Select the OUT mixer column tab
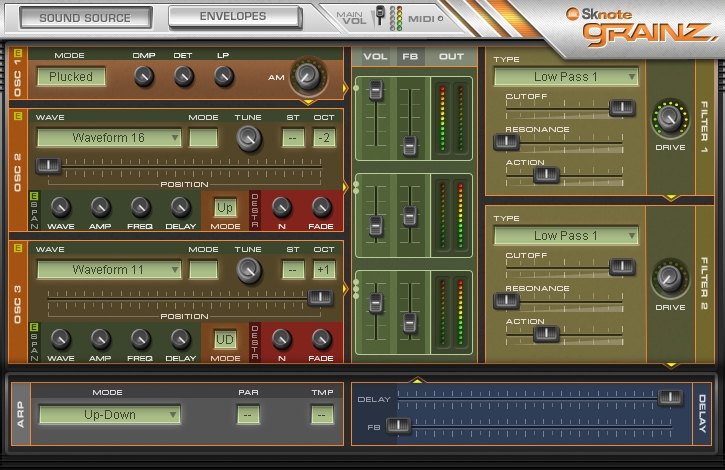This screenshot has height=470, width=725. pos(451,56)
